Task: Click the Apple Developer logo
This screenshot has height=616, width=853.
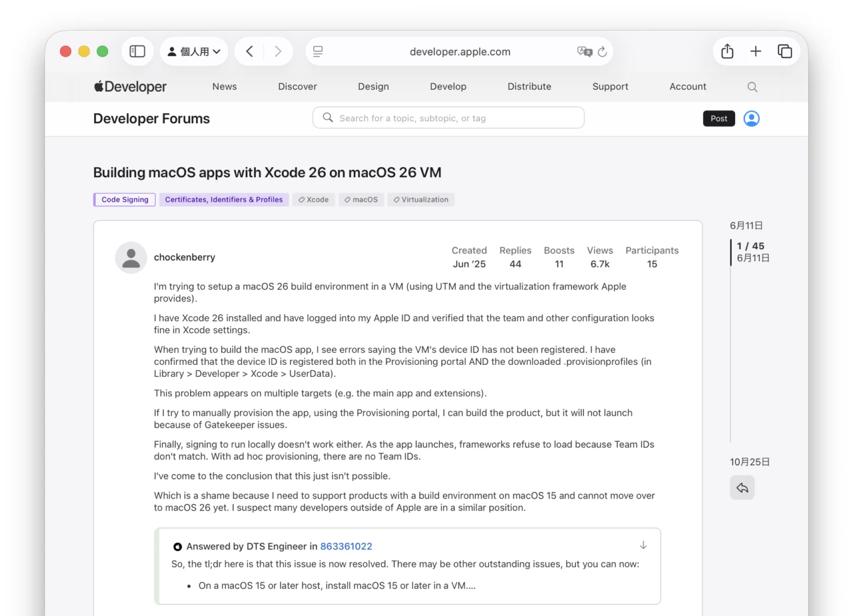Action: (129, 87)
